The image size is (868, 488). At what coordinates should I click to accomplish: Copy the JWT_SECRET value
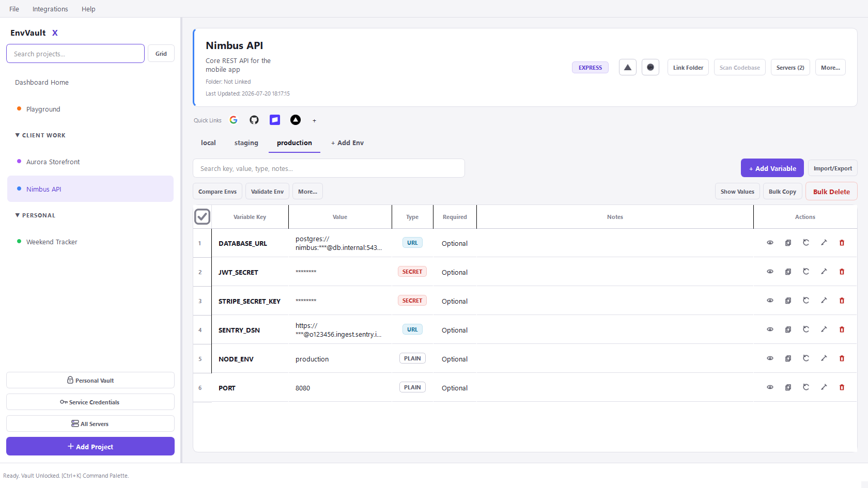pyautogui.click(x=788, y=272)
